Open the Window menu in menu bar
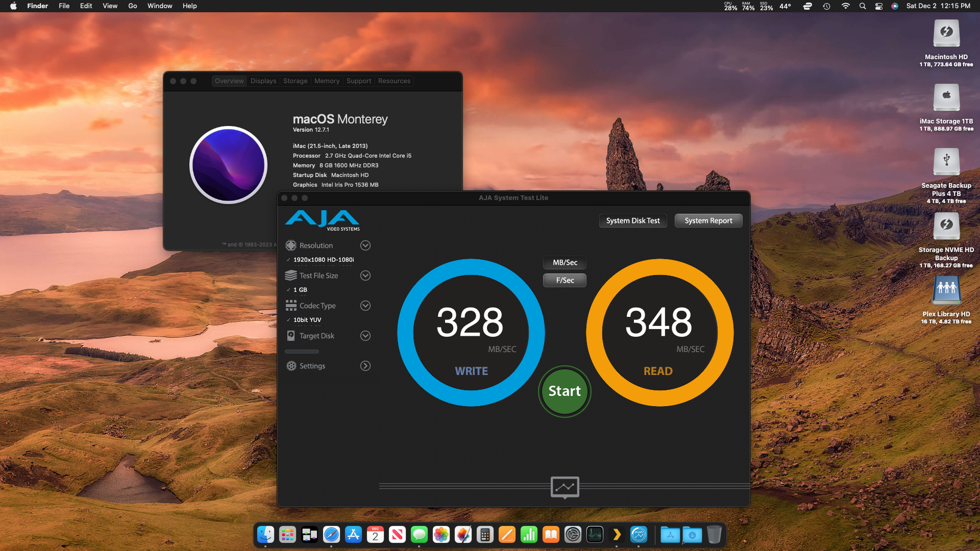This screenshot has width=980, height=551. click(x=160, y=6)
